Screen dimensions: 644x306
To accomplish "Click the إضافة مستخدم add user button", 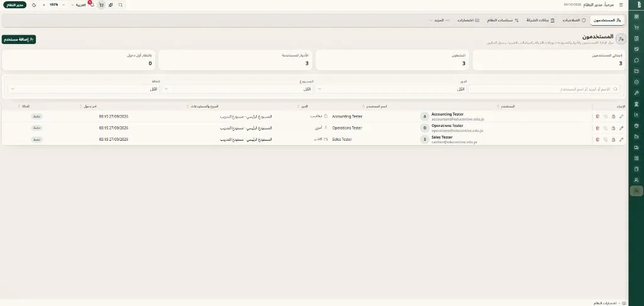I will (x=19, y=40).
